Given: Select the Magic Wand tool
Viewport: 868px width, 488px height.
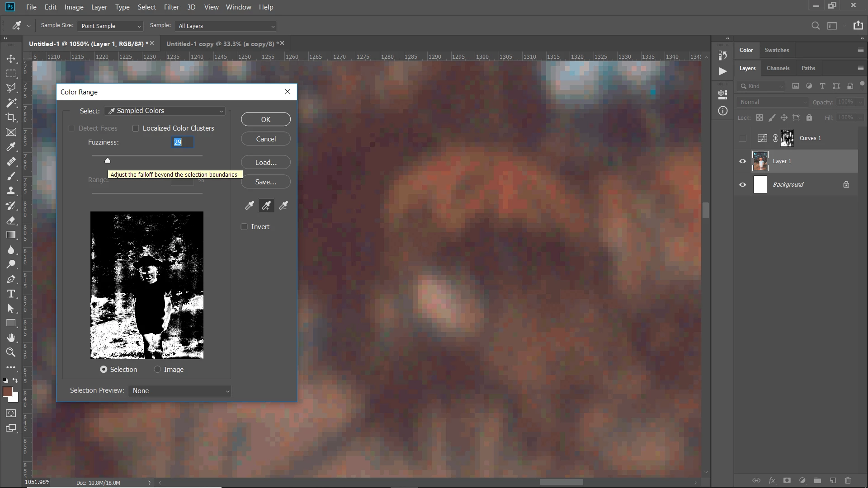Looking at the screenshot, I should 11,103.
